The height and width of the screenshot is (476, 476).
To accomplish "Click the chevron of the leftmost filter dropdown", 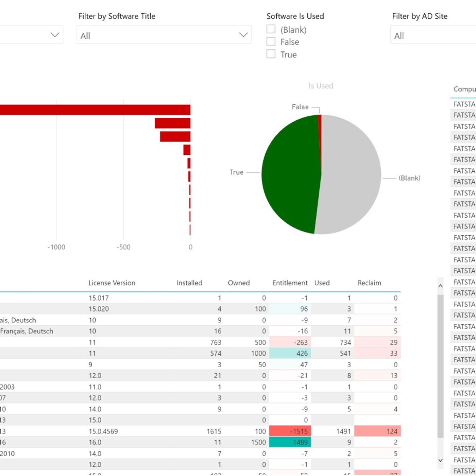I will [55, 35].
